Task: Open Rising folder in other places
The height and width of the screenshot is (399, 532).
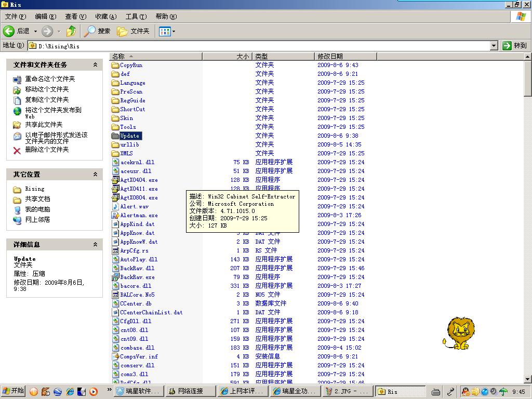Action: (35, 189)
